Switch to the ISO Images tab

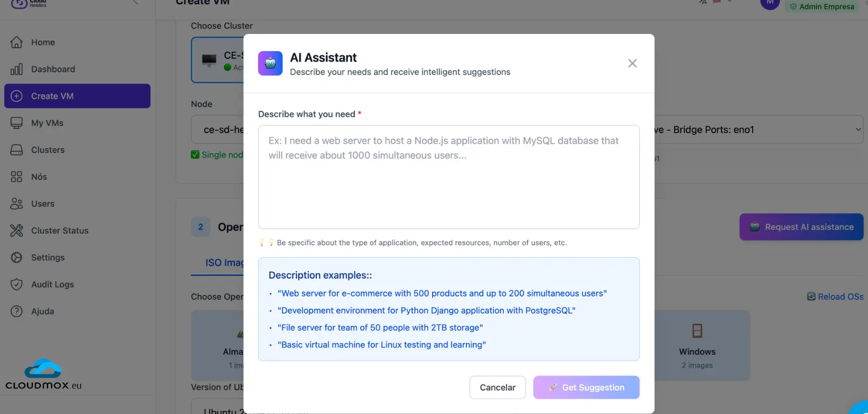click(224, 263)
